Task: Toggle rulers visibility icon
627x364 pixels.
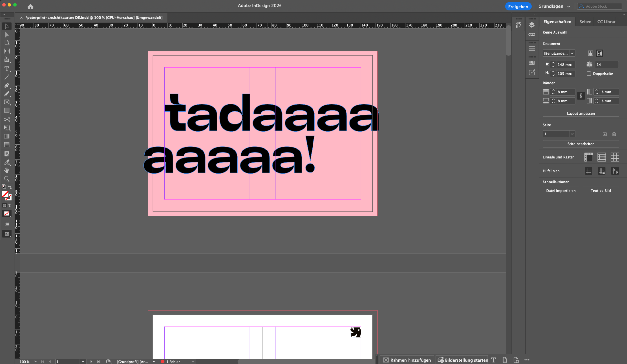Action: (588, 157)
